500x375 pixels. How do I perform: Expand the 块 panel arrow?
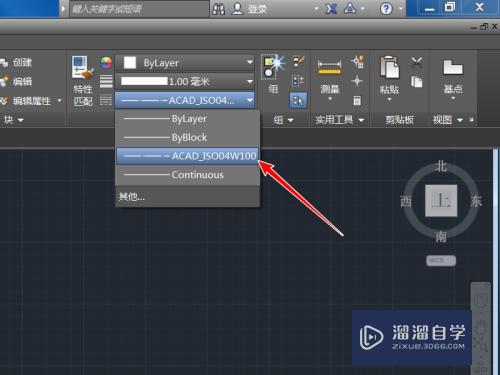pos(21,120)
